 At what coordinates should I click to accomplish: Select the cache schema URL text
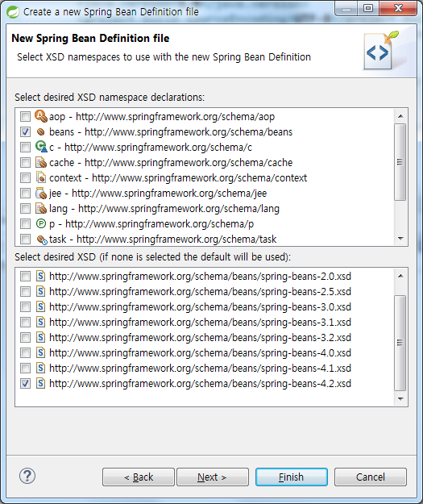tap(189, 162)
